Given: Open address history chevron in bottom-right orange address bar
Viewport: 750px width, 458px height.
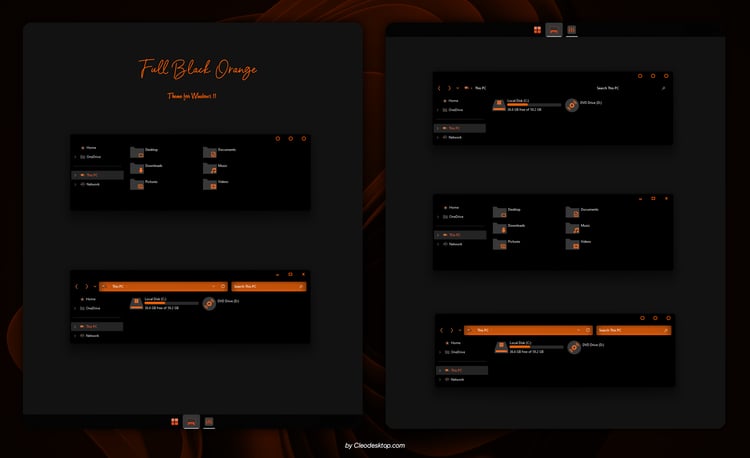Looking at the screenshot, I should click(578, 330).
